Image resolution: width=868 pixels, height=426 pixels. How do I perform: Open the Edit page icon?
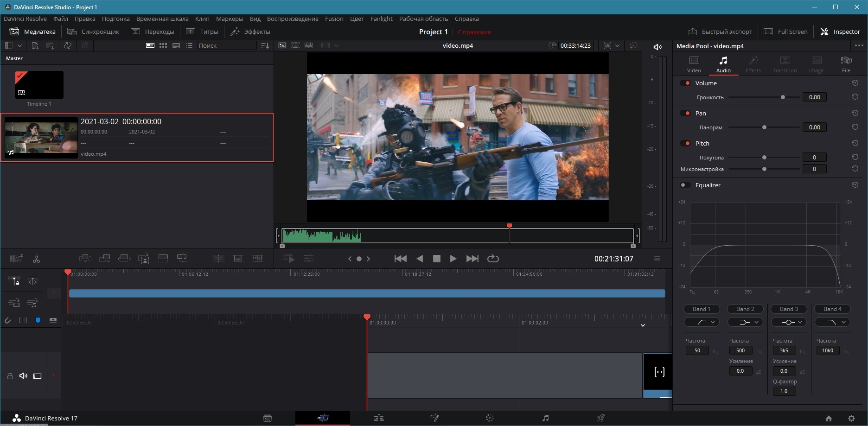click(x=378, y=418)
